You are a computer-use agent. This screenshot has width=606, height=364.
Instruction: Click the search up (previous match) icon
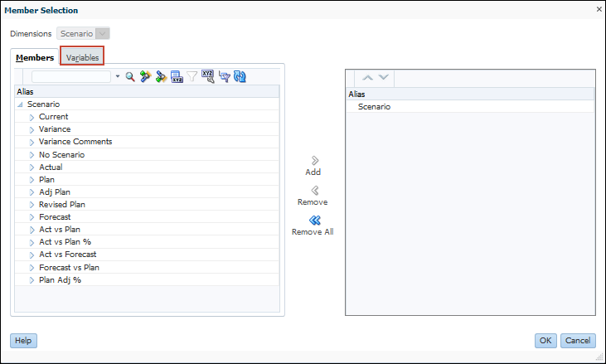(145, 76)
